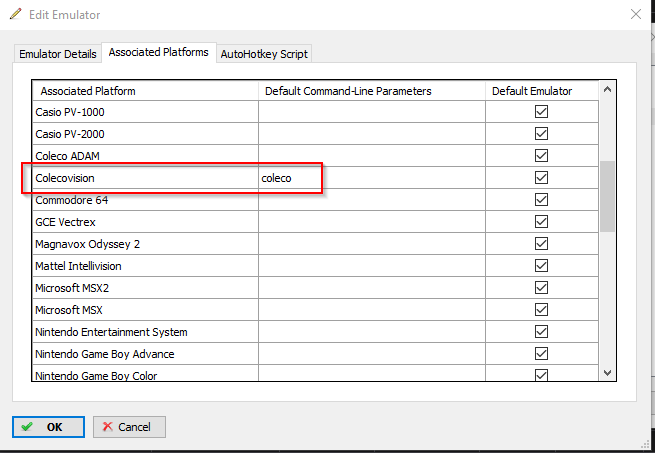The width and height of the screenshot is (655, 453).
Task: Click the Default Emulator column header
Action: [x=542, y=91]
